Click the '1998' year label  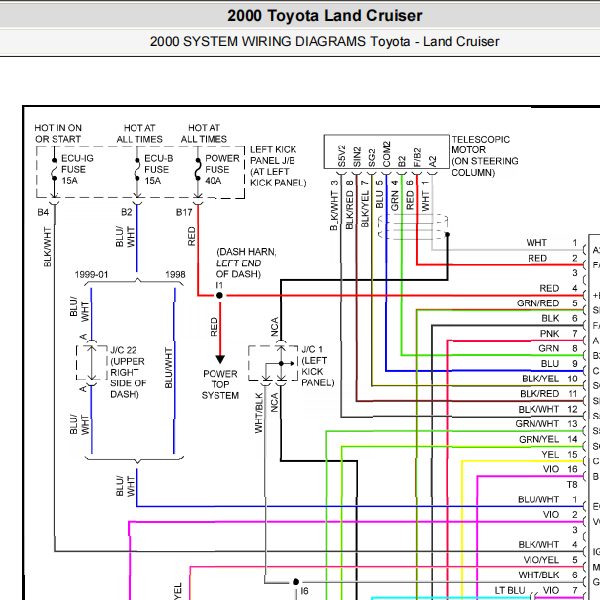click(x=175, y=275)
